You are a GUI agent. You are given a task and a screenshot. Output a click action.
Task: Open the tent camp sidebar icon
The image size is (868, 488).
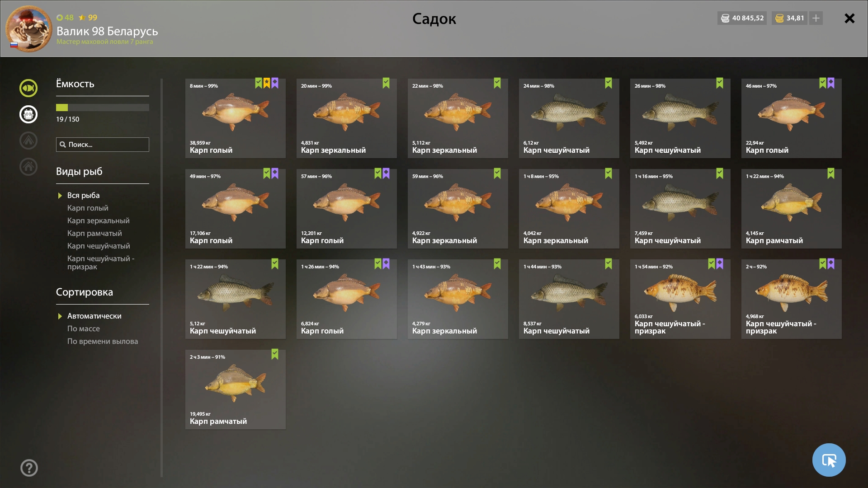[28, 141]
